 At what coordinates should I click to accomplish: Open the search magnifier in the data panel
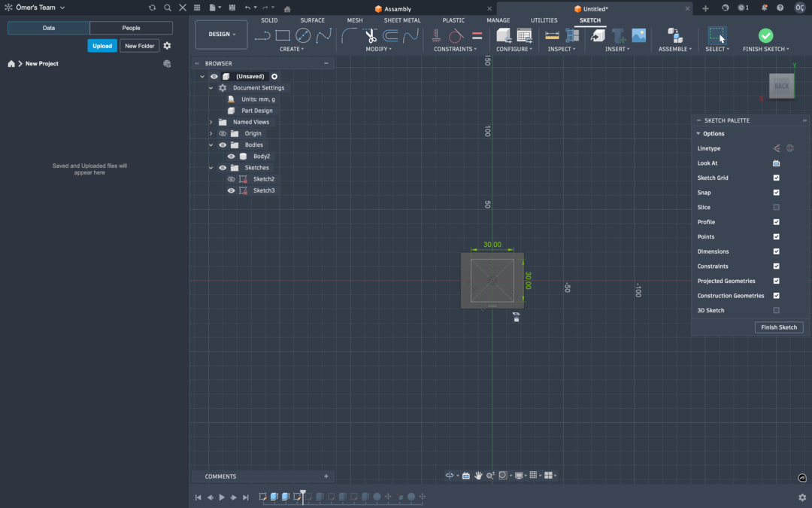click(167, 8)
